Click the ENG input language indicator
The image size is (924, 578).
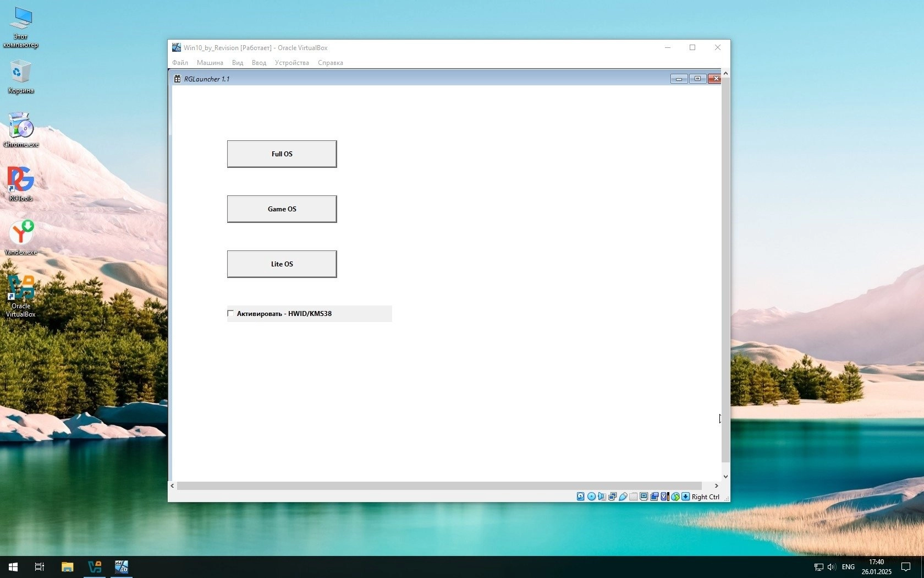pos(848,567)
